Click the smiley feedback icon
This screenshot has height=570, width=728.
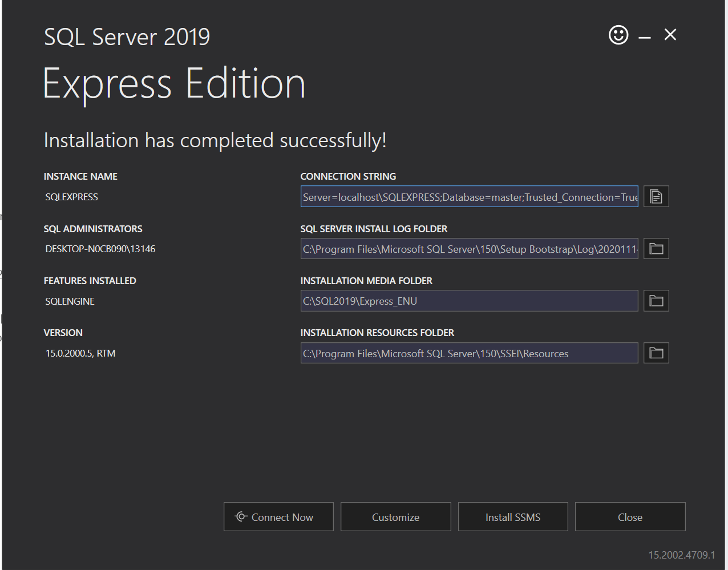(x=618, y=35)
